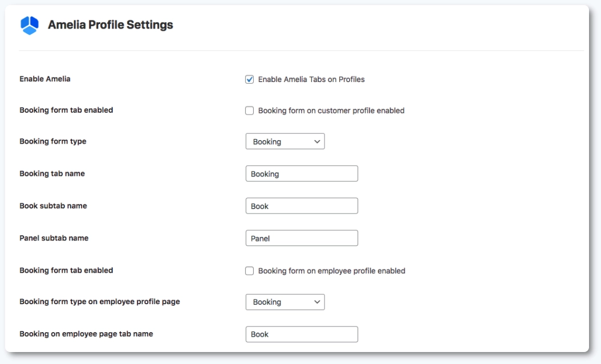This screenshot has height=364, width=601.
Task: Select the Panel subtab name input
Action: (x=302, y=238)
